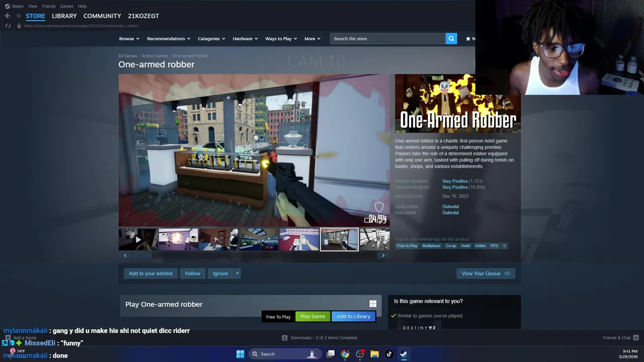Open the 21KOZEGT profile tab
The height and width of the screenshot is (362, 644).
(x=143, y=16)
